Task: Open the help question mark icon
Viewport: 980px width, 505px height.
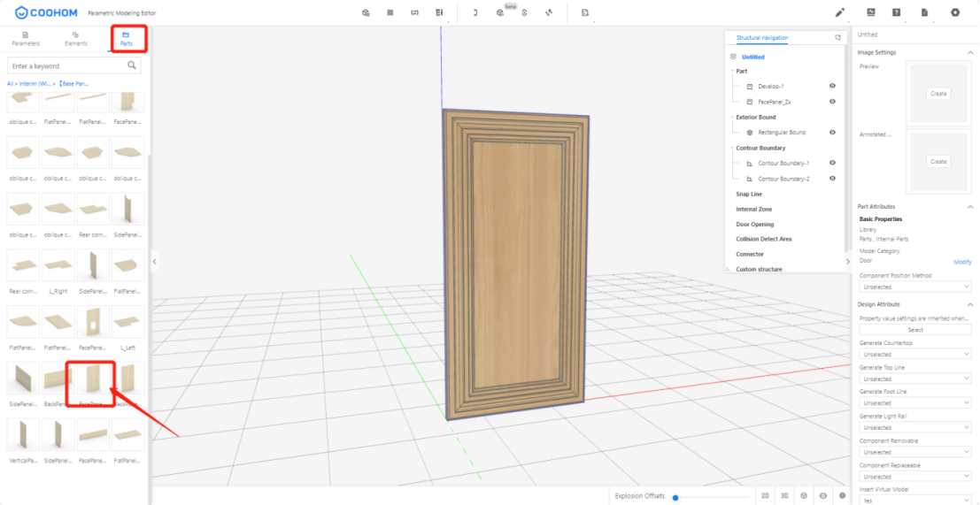Action: click(897, 12)
